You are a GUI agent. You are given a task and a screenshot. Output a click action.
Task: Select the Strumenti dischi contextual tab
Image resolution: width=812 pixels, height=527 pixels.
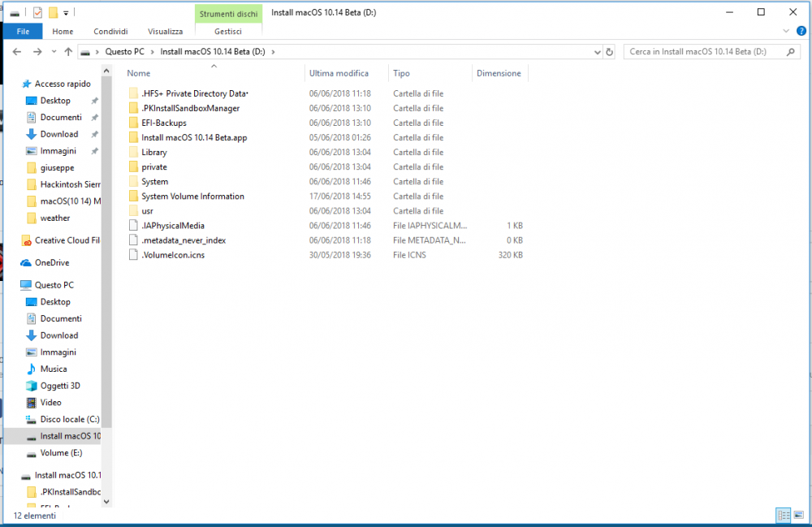coord(228,14)
